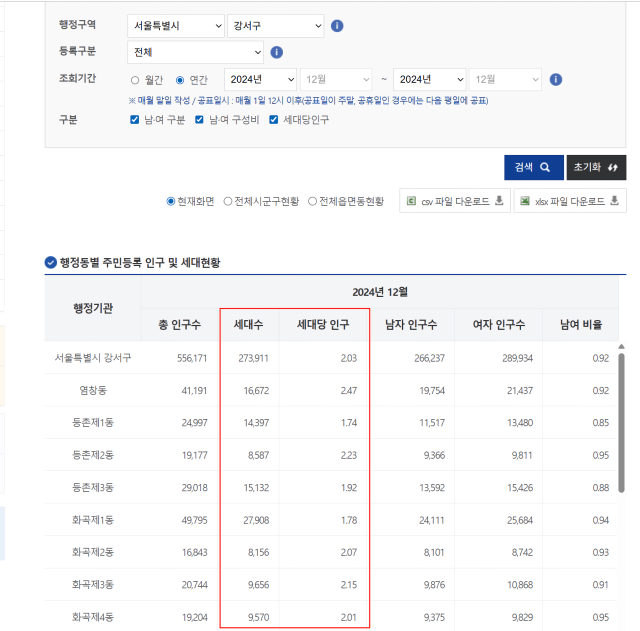Click the 검색 search button
Viewport: 640px width, 631px height.
pyautogui.click(x=534, y=167)
